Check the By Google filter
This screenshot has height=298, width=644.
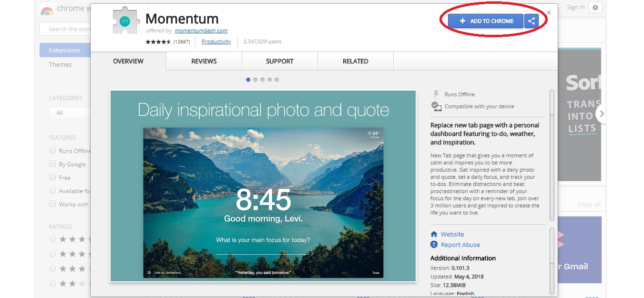52,164
